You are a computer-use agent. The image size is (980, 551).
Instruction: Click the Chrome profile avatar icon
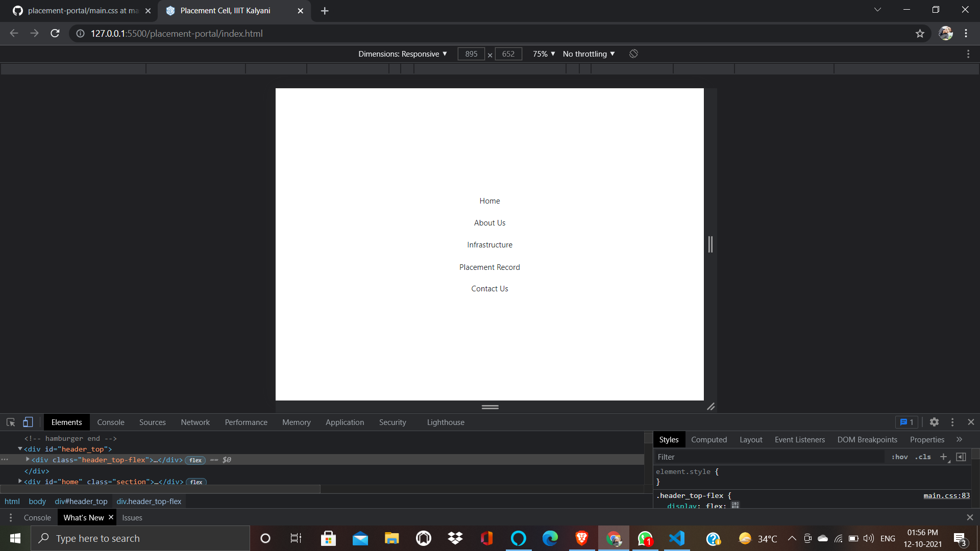coord(946,33)
